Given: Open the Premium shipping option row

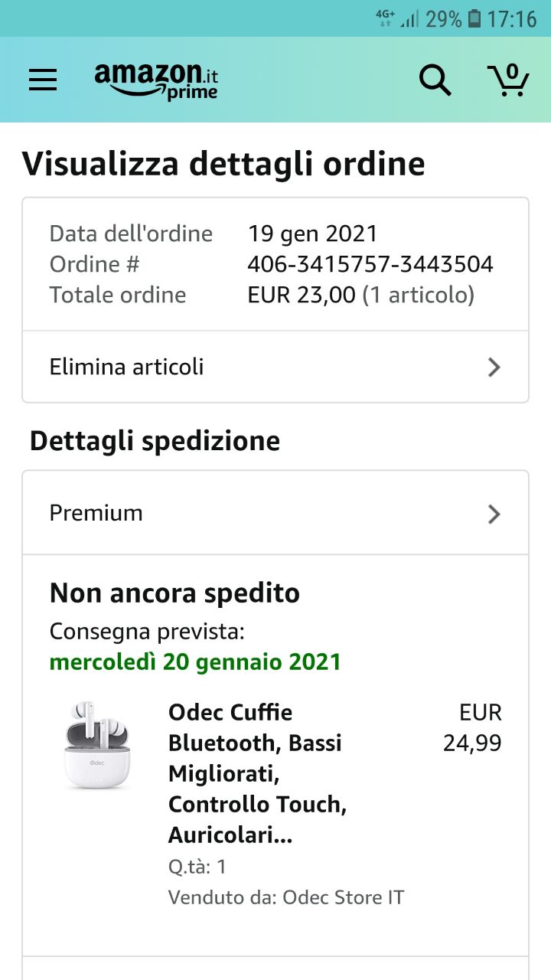Looking at the screenshot, I should [x=230, y=513].
